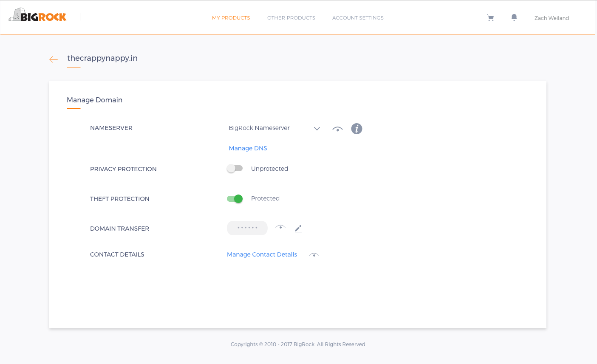Viewport: 597px width, 364px height.
Task: Click the masked domain transfer code field
Action: coord(247,228)
